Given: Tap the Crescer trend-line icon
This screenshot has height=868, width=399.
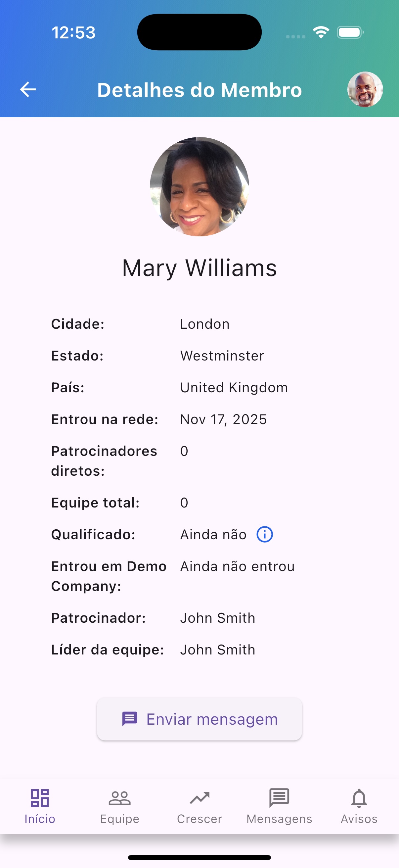Looking at the screenshot, I should (x=199, y=798).
